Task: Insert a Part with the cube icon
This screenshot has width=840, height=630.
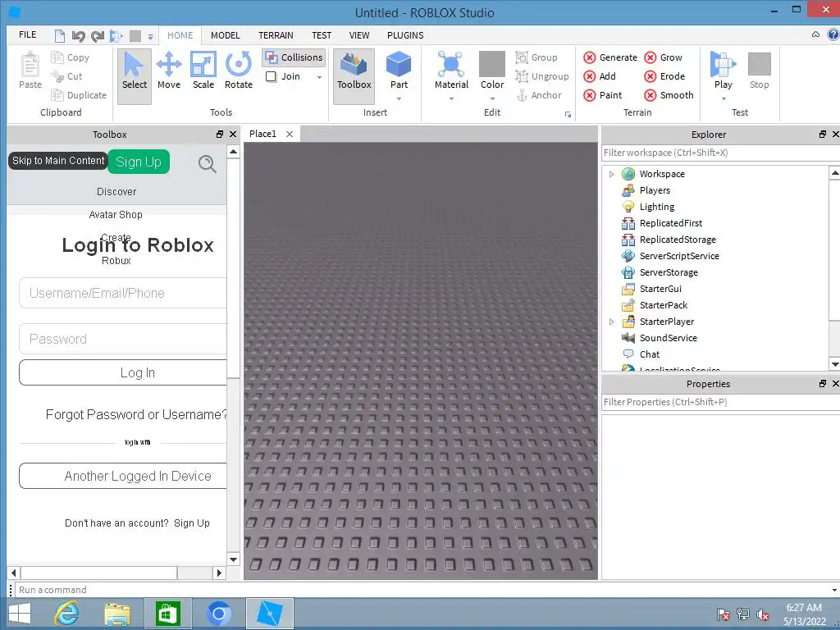Action: pos(399,64)
